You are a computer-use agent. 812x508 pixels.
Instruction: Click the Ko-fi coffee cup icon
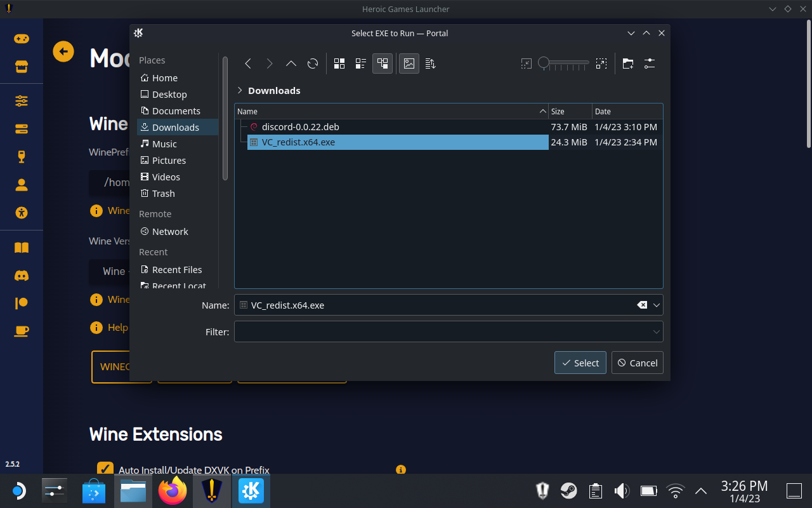22,331
